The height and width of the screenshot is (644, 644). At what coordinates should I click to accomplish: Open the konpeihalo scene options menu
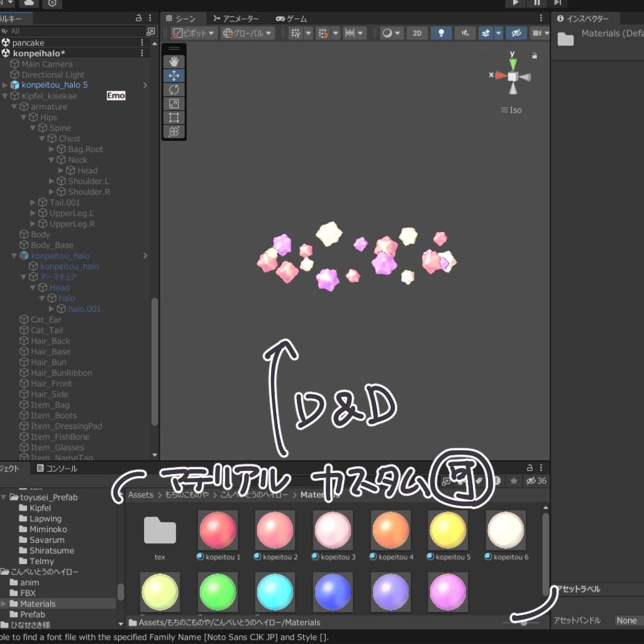(142, 53)
